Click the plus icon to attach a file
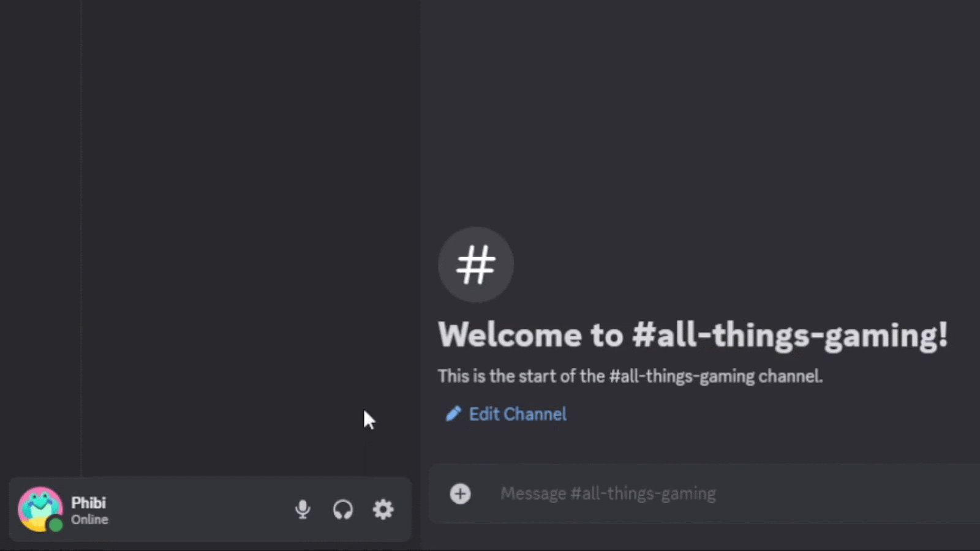Image resolution: width=980 pixels, height=551 pixels. (461, 493)
